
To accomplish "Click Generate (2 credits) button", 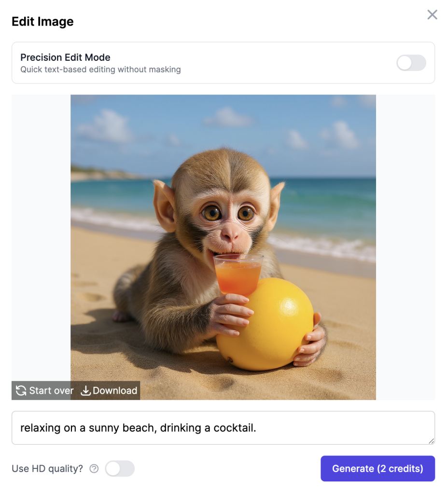I will pos(378,468).
